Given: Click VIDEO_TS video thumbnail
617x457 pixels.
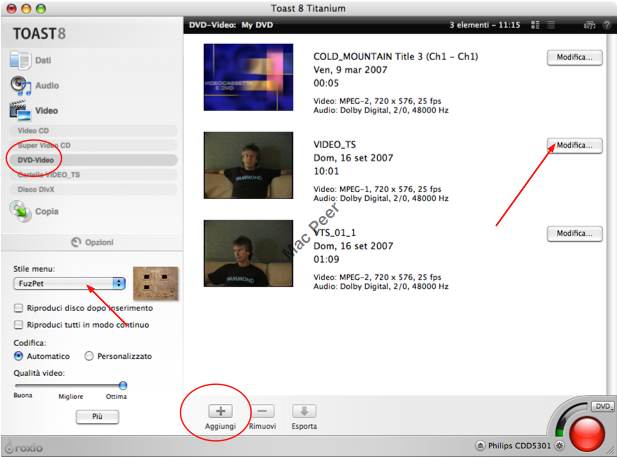Looking at the screenshot, I should tap(248, 165).
